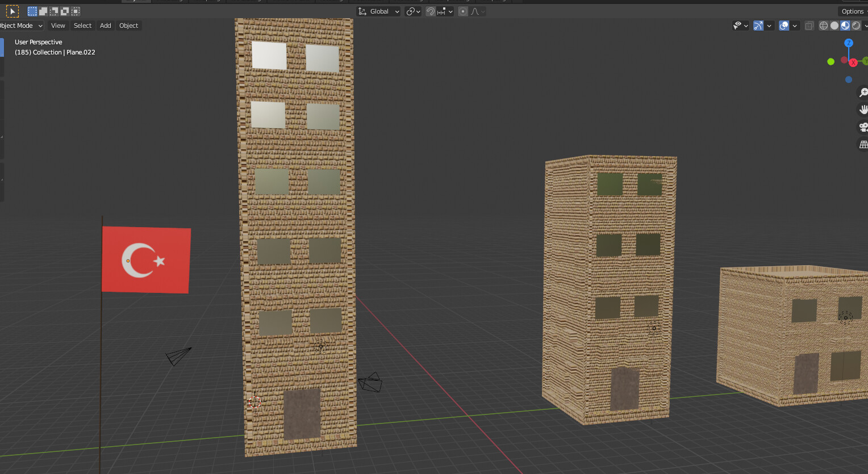Viewport: 868px width, 474px height.
Task: Click the hand icon to pan the view
Action: point(863,109)
